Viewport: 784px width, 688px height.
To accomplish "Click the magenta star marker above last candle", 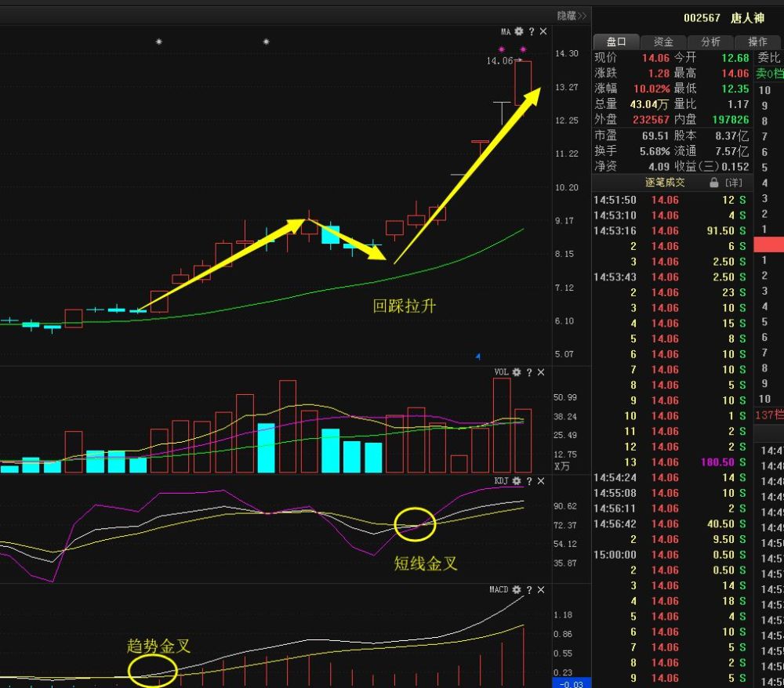I will pos(523,49).
